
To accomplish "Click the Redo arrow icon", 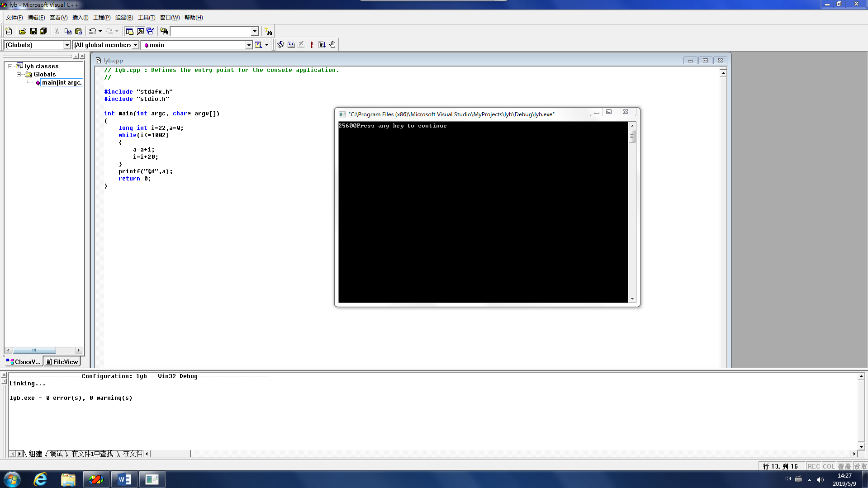I will pos(109,31).
